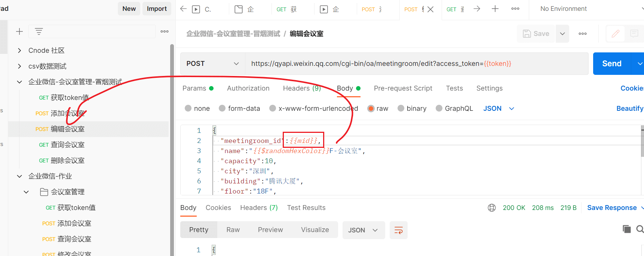This screenshot has width=644, height=256.
Task: Expand the csv数据测试 collection
Action: pyautogui.click(x=19, y=66)
